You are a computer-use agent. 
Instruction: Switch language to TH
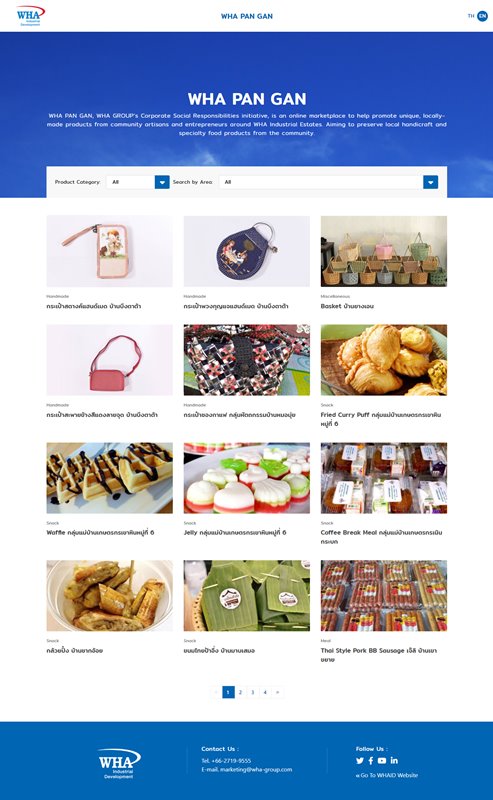[x=471, y=16]
